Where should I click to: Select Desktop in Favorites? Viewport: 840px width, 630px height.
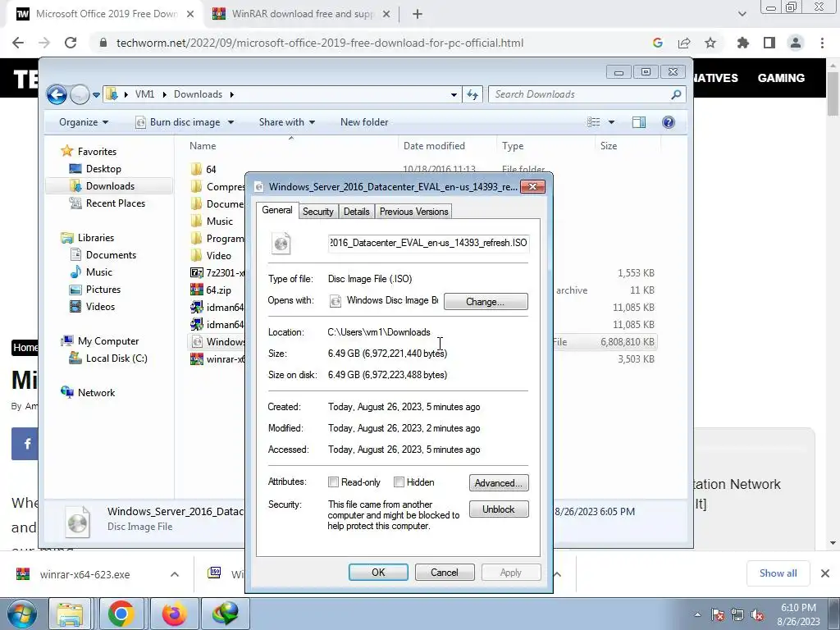pos(103,169)
